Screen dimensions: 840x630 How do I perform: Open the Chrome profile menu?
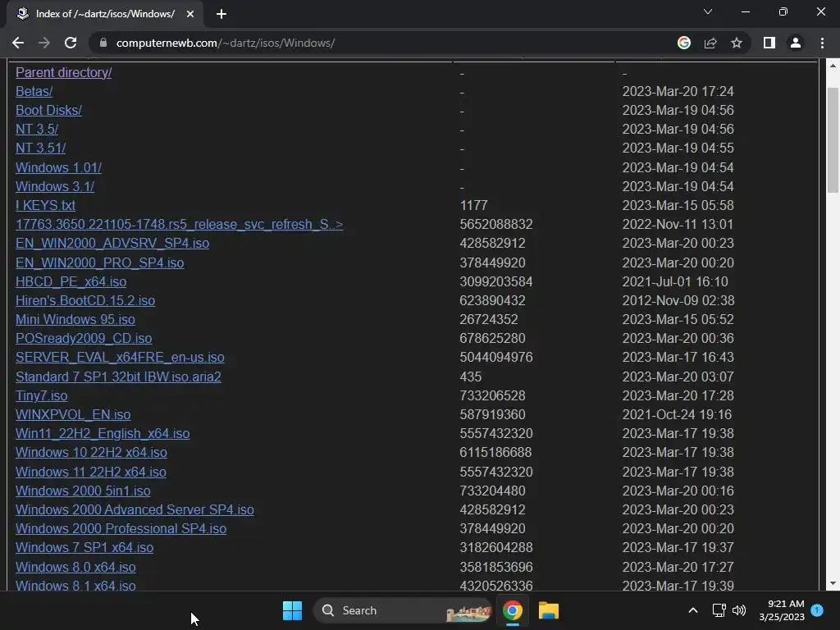796,43
